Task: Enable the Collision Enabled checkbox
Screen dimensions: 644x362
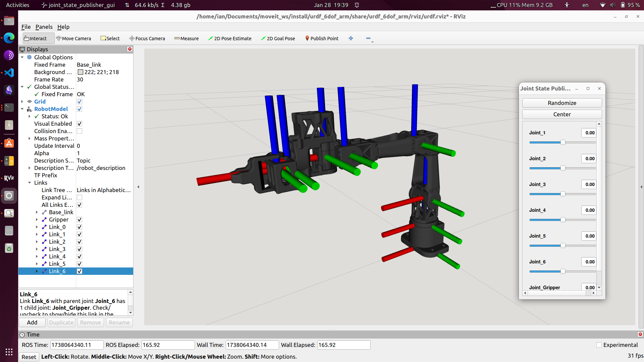Action: pyautogui.click(x=79, y=131)
